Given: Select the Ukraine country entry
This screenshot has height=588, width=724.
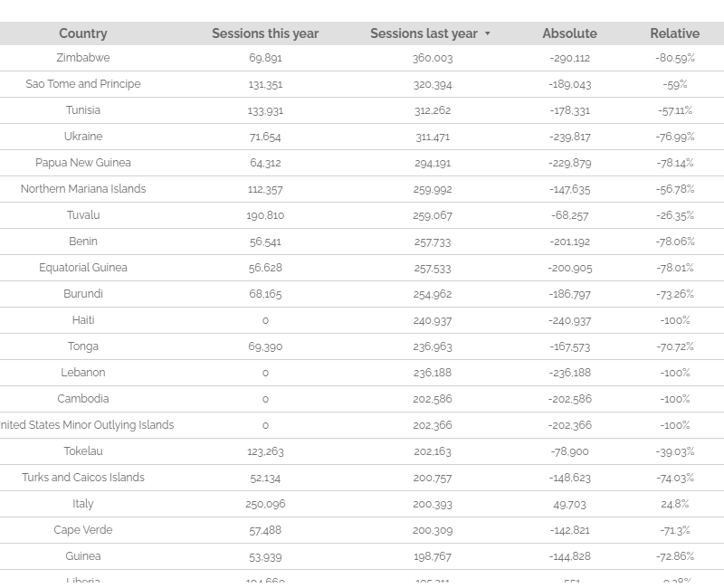Looking at the screenshot, I should [x=82, y=137].
